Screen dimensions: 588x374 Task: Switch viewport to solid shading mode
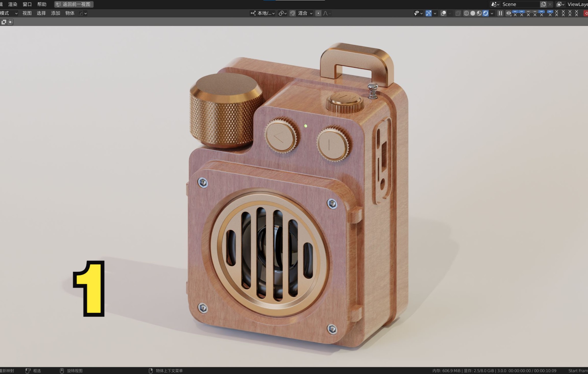tap(473, 13)
